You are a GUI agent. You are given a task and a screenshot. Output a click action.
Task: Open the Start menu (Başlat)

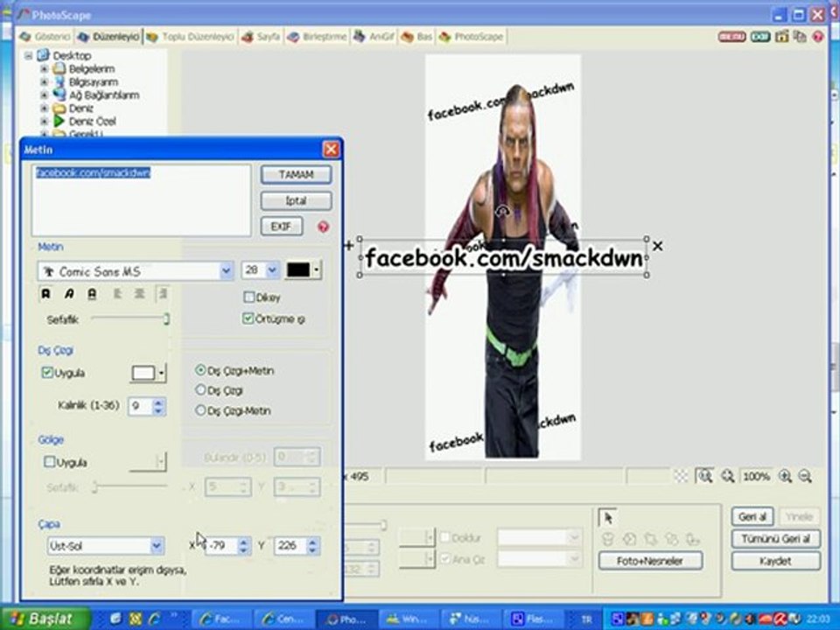coord(45,619)
